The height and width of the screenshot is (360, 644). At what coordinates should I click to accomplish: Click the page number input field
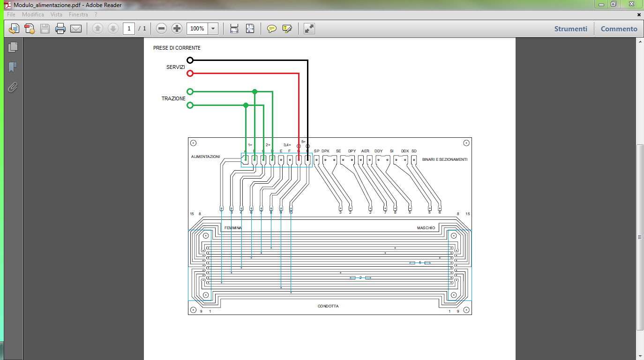129,29
